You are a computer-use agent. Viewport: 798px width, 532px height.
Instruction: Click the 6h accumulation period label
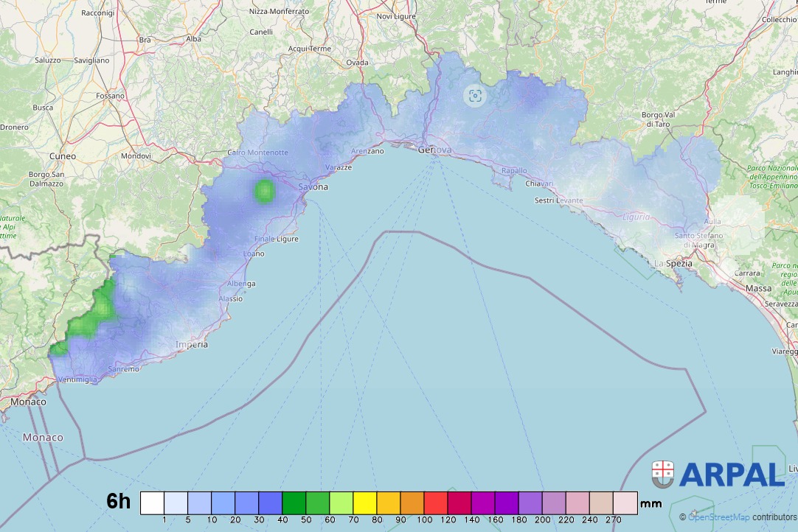click(118, 502)
